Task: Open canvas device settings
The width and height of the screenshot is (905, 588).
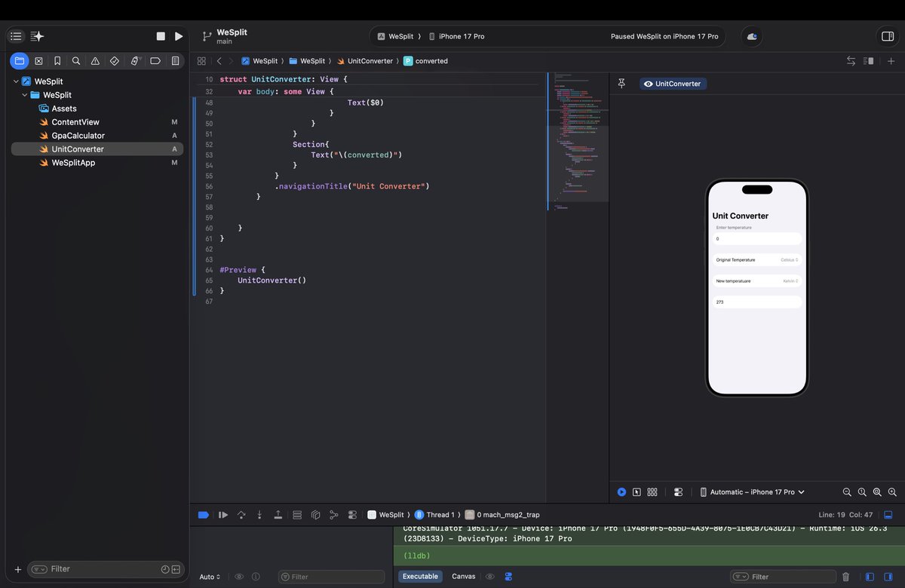Action: [x=678, y=492]
